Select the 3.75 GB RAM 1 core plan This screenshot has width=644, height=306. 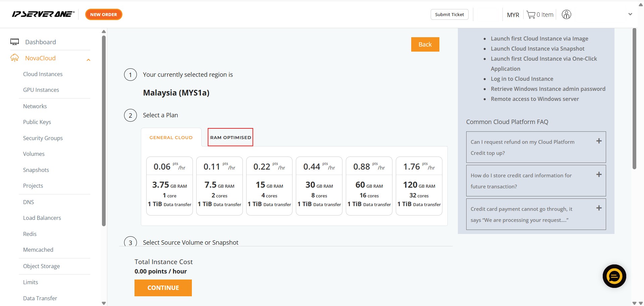click(169, 186)
